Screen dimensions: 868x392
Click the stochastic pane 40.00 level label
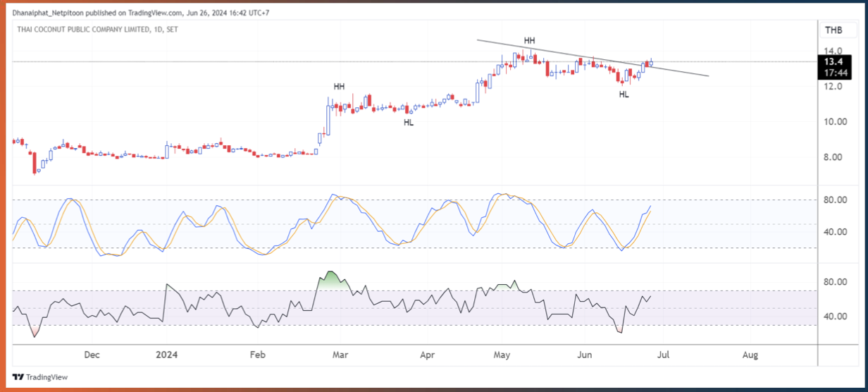(834, 232)
